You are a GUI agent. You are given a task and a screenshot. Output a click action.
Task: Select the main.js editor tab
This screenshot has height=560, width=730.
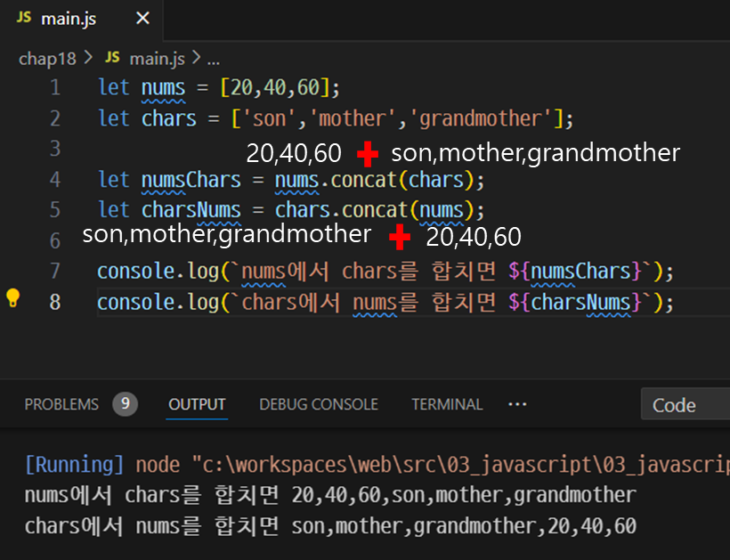[82, 19]
